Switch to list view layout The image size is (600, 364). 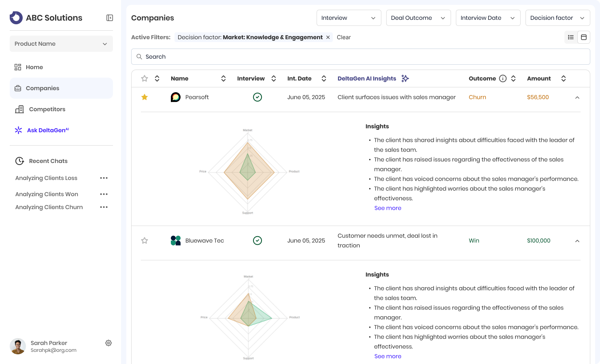click(571, 37)
